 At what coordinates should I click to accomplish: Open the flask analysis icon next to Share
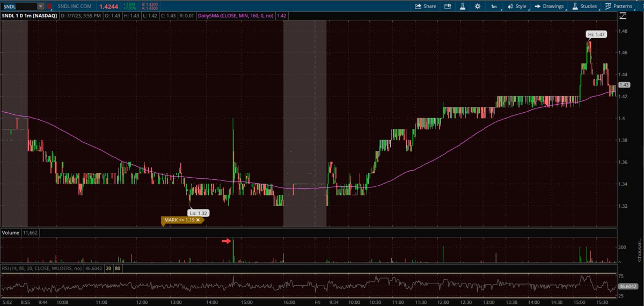click(x=462, y=6)
